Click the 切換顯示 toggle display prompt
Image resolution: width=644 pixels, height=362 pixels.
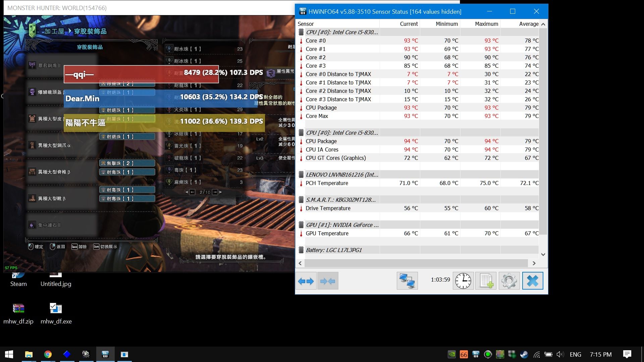click(x=105, y=247)
